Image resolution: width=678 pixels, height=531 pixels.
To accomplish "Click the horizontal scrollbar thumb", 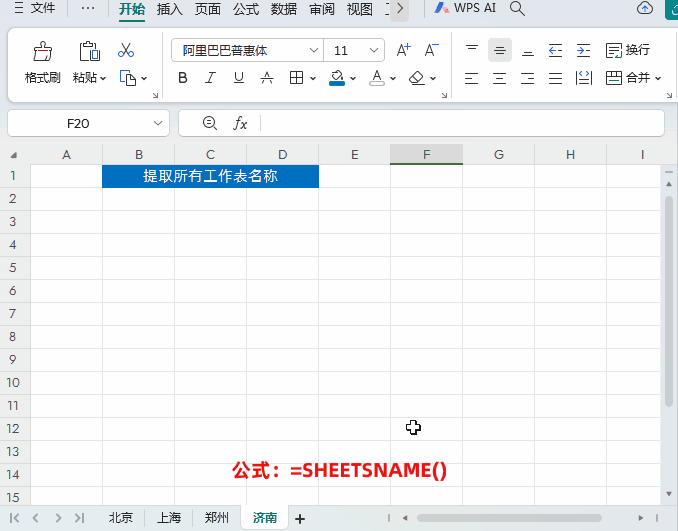I will [509, 518].
